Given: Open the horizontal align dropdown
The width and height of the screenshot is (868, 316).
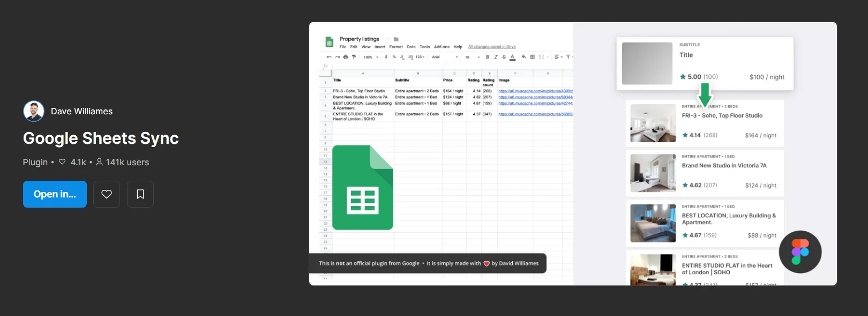Looking at the screenshot, I should [x=558, y=57].
